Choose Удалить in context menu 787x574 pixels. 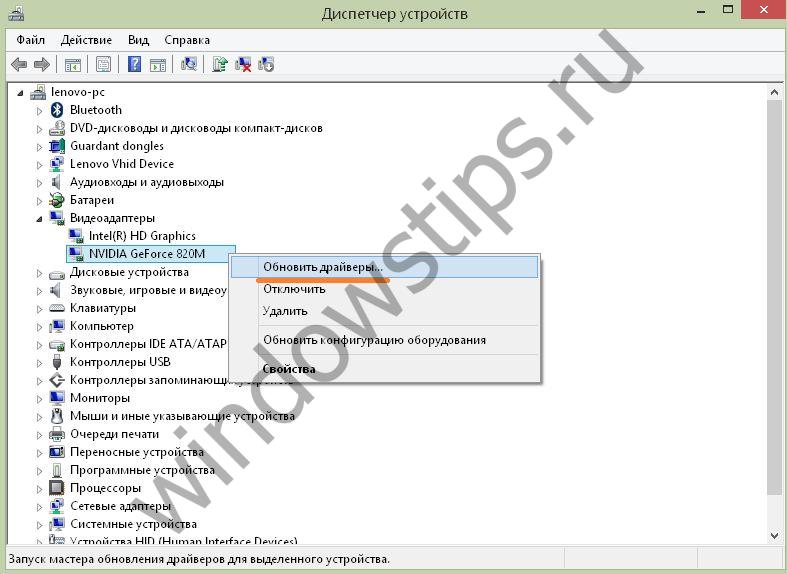pyautogui.click(x=384, y=311)
